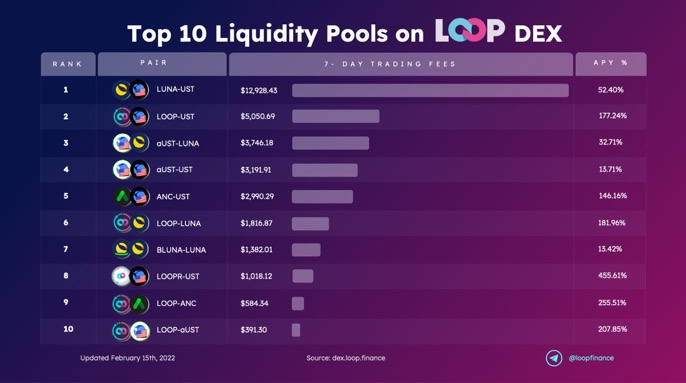Open the @loopfinance handle link
This screenshot has height=383, width=686.
pos(591,358)
